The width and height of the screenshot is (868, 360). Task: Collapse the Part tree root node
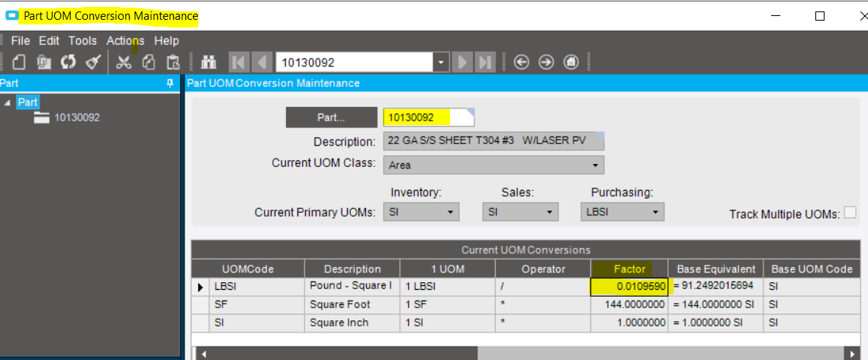pyautogui.click(x=7, y=103)
